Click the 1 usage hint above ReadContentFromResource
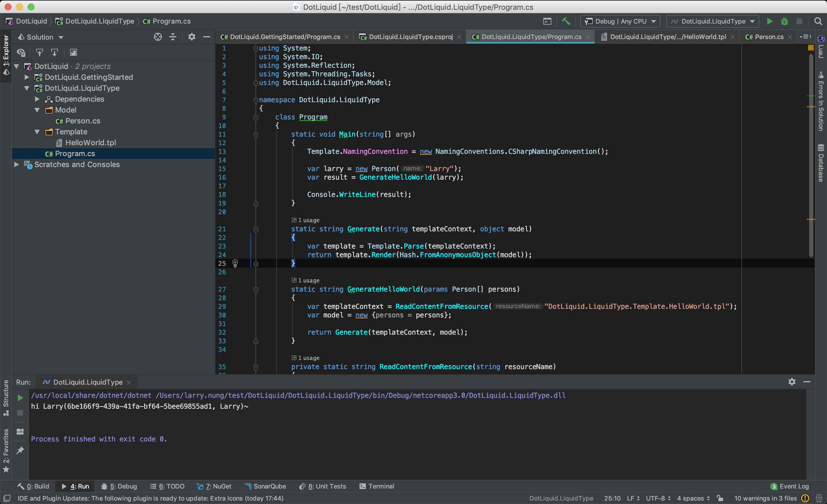The image size is (827, 504). pyautogui.click(x=306, y=358)
